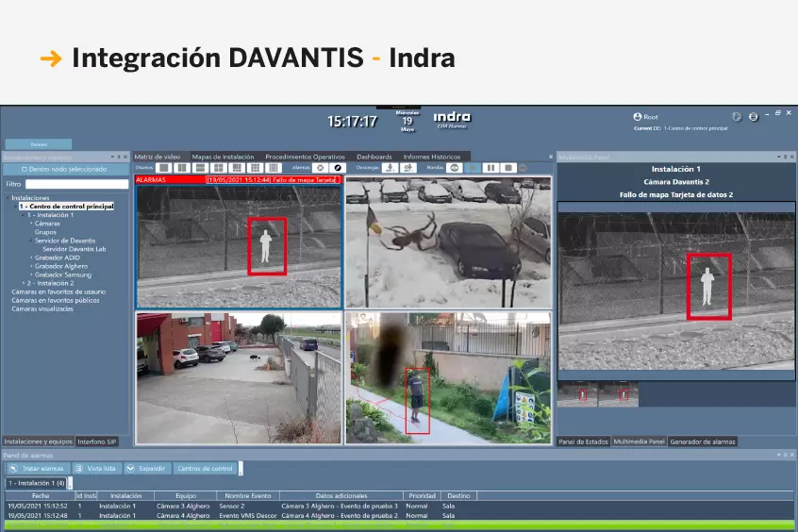Stop rounds with the stop button
The height and width of the screenshot is (532, 798).
[x=507, y=168]
